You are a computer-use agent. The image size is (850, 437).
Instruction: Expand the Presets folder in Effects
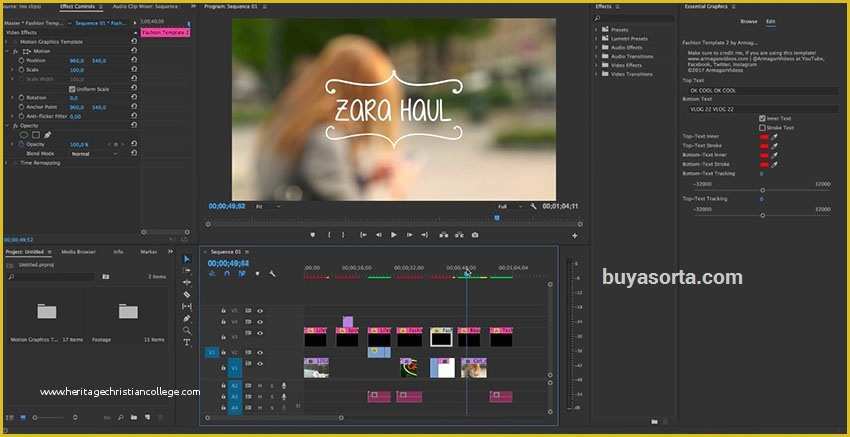(596, 30)
